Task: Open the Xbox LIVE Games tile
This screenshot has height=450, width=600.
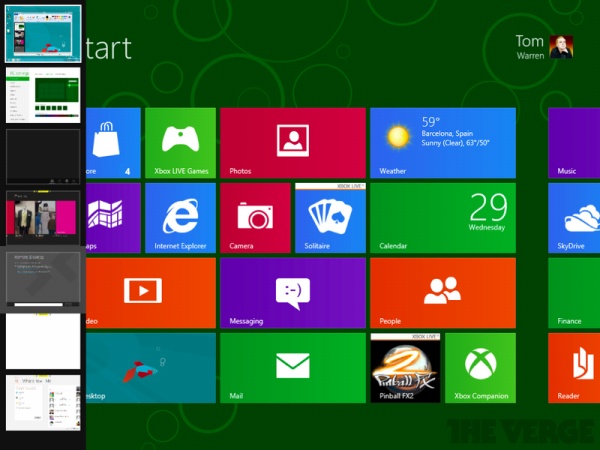Action: coord(180,143)
